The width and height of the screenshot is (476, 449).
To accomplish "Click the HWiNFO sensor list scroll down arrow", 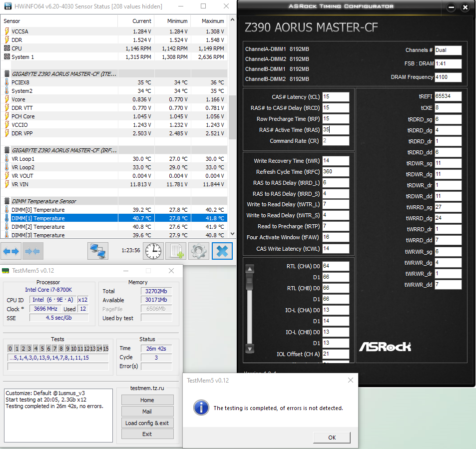I will coord(233,233).
